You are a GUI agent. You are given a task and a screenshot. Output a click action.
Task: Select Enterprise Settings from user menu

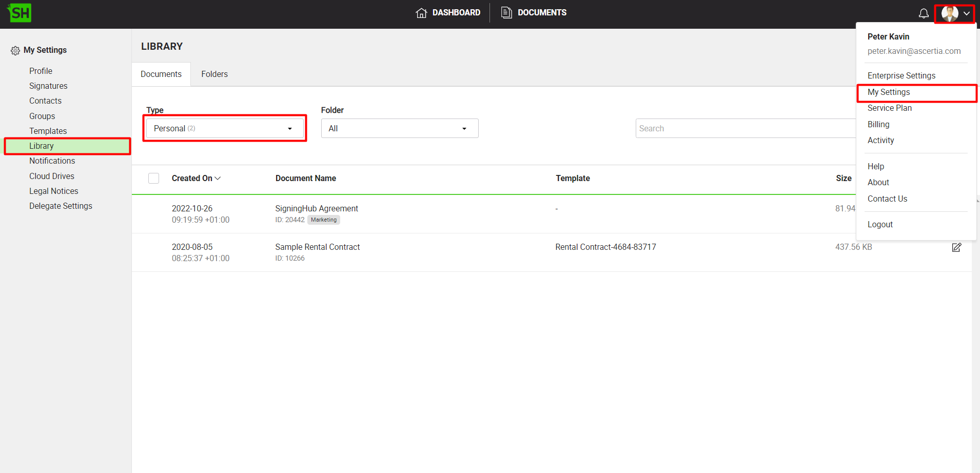tap(901, 76)
